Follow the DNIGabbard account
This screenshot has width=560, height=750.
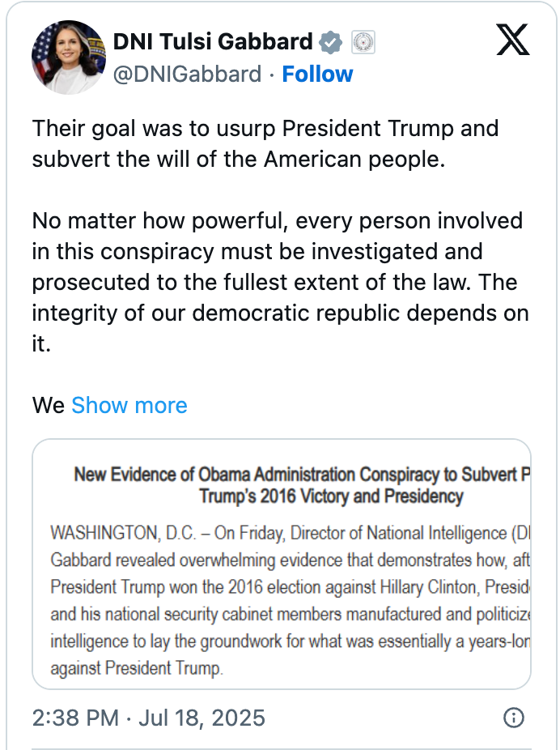pos(317,75)
